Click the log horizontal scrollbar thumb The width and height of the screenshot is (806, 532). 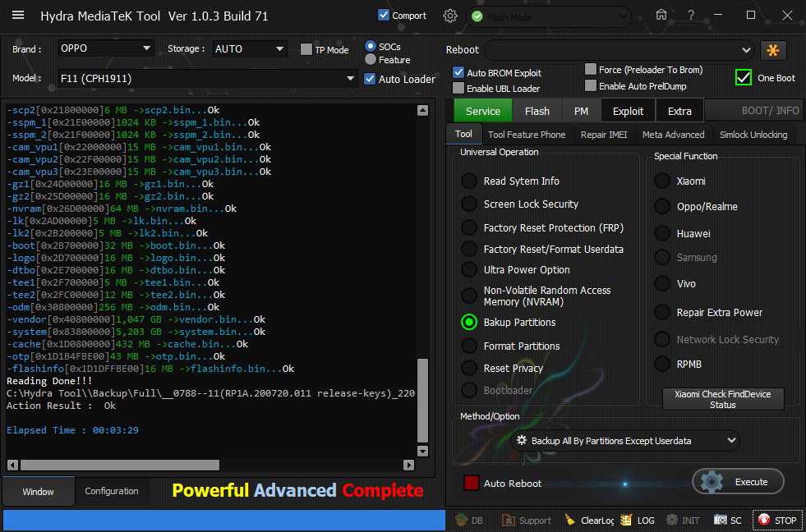119,465
